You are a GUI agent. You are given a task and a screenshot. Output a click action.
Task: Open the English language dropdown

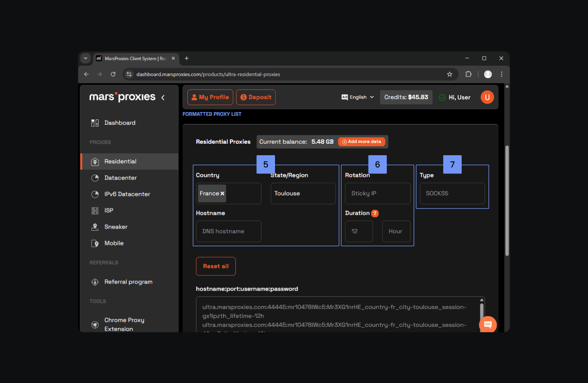(x=358, y=97)
